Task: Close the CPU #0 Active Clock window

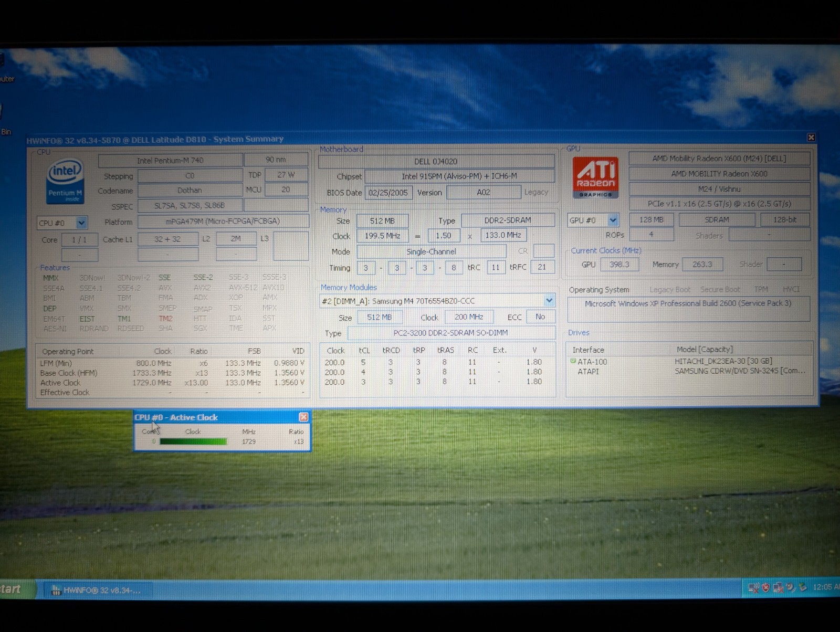Action: coord(303,417)
